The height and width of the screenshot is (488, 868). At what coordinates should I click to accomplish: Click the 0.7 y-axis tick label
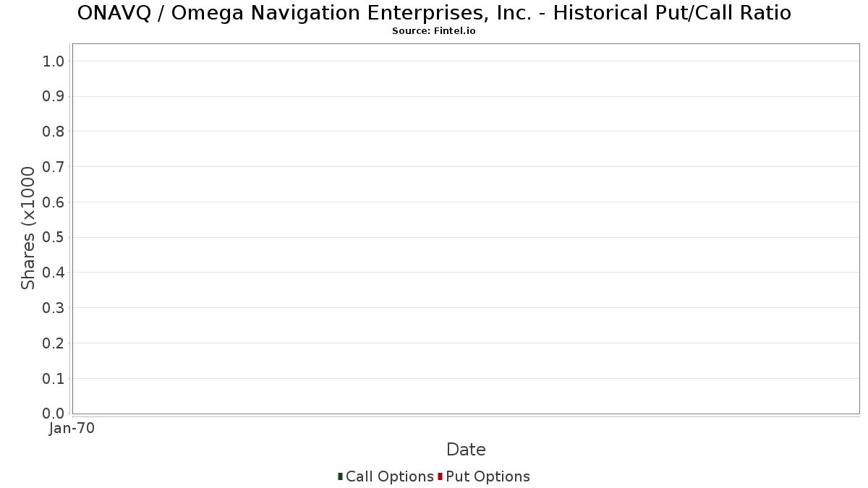pyautogui.click(x=54, y=167)
